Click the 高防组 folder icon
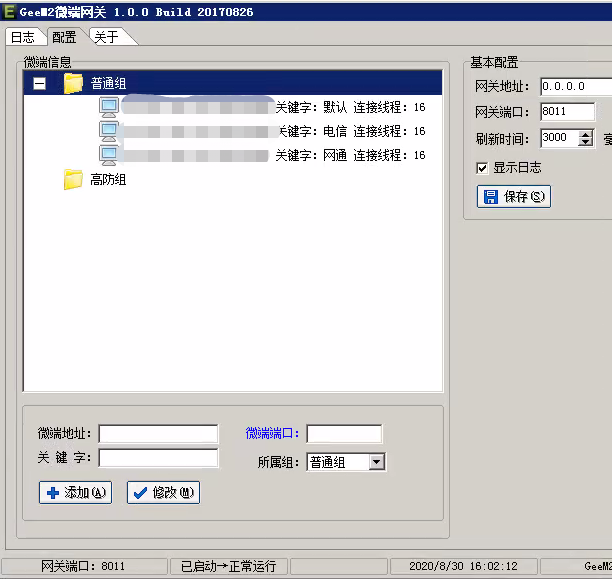612x579 pixels. click(x=73, y=180)
